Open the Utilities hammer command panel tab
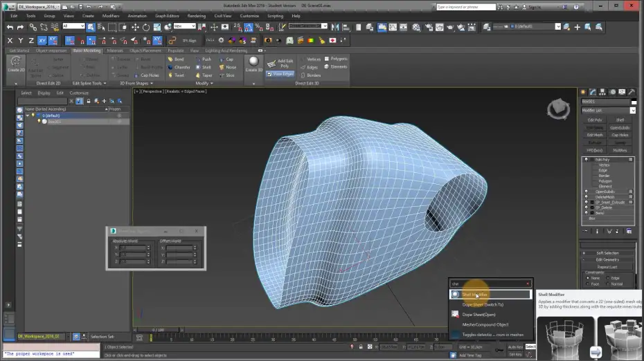644x361 pixels. tap(632, 92)
